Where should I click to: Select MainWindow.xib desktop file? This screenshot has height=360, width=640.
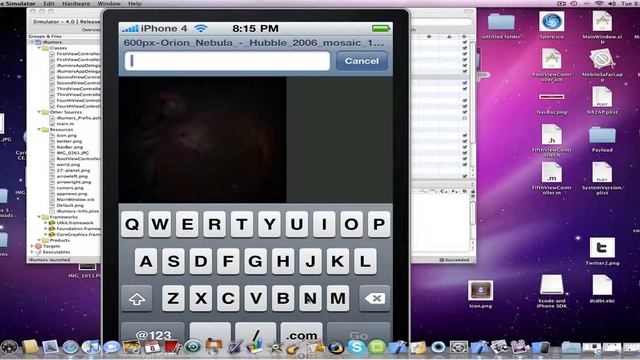pos(602,27)
